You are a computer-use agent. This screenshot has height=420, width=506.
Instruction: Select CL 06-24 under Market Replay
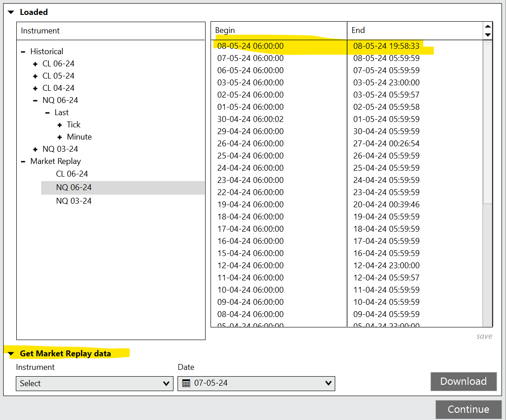click(x=72, y=174)
